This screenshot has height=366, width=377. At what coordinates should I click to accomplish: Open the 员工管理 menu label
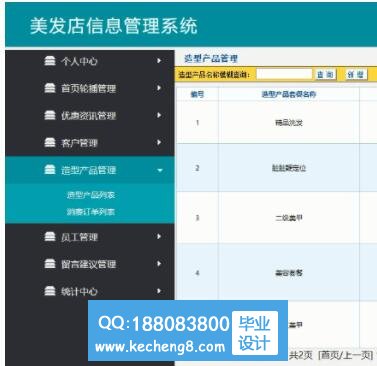click(79, 237)
